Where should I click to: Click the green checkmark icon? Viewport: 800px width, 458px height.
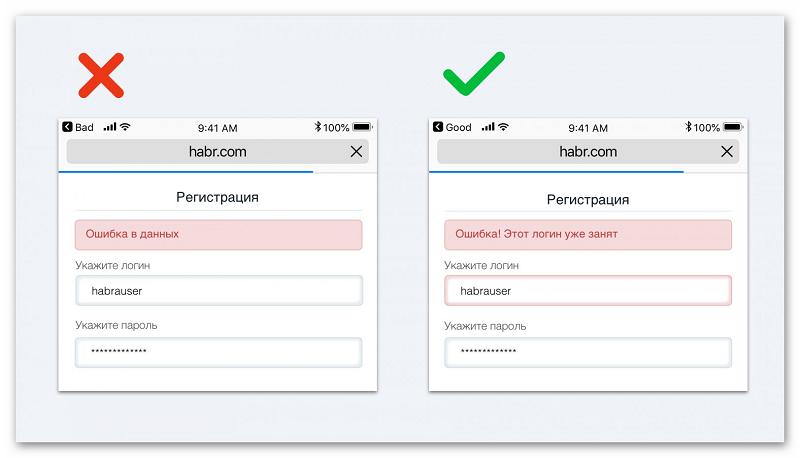click(x=474, y=73)
